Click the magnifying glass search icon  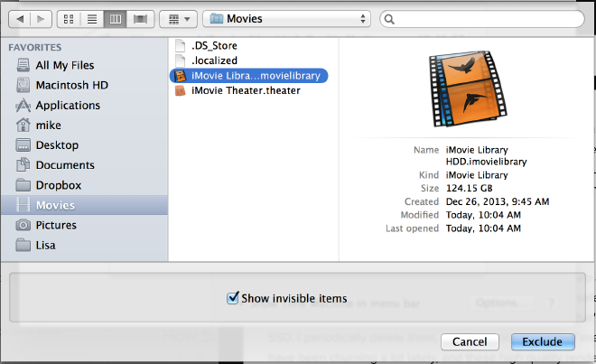coord(389,19)
